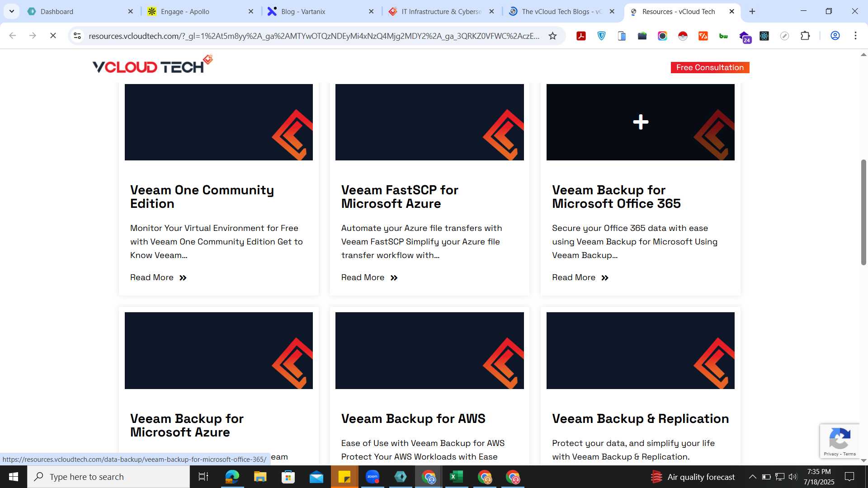Open Chrome three-dot menu
Image resolution: width=868 pixels, height=488 pixels.
855,36
